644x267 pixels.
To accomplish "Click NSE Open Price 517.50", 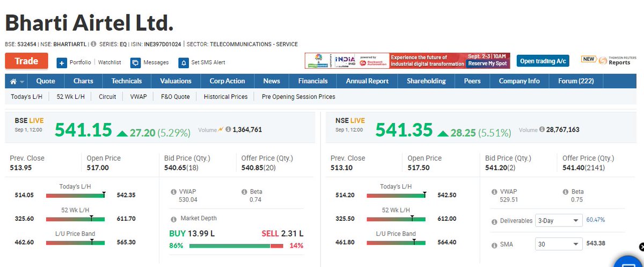I will (x=419, y=168).
